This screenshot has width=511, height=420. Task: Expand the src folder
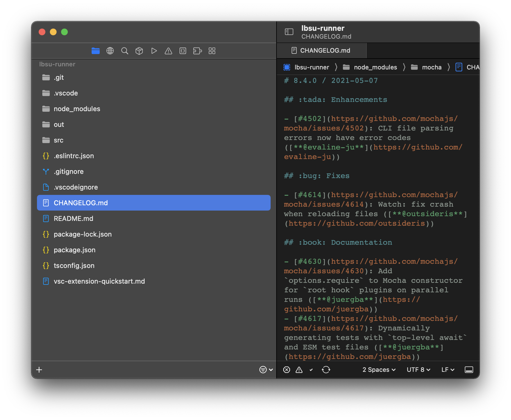(x=154, y=140)
